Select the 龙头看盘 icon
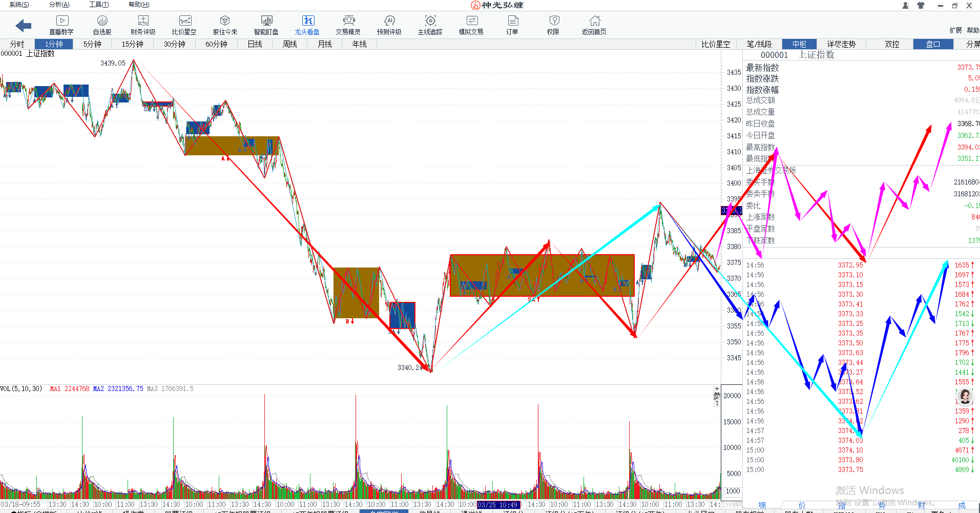Viewport: 980px width, 513px height. point(307,25)
